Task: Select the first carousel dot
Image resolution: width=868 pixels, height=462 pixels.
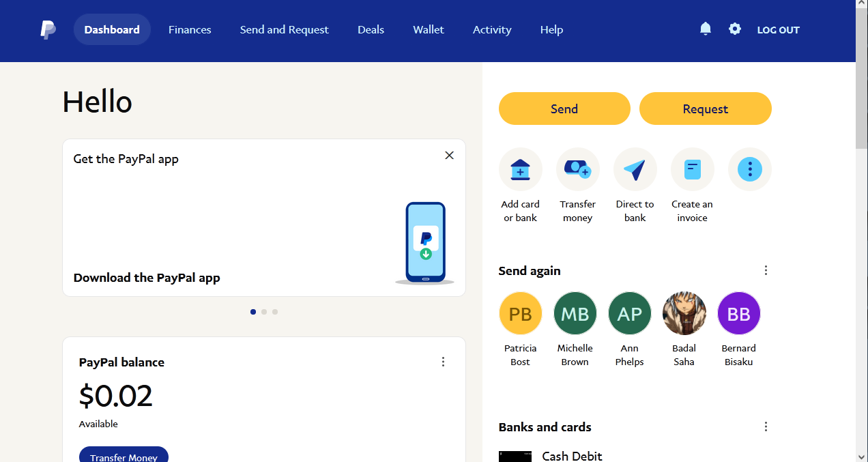Action: [x=253, y=312]
